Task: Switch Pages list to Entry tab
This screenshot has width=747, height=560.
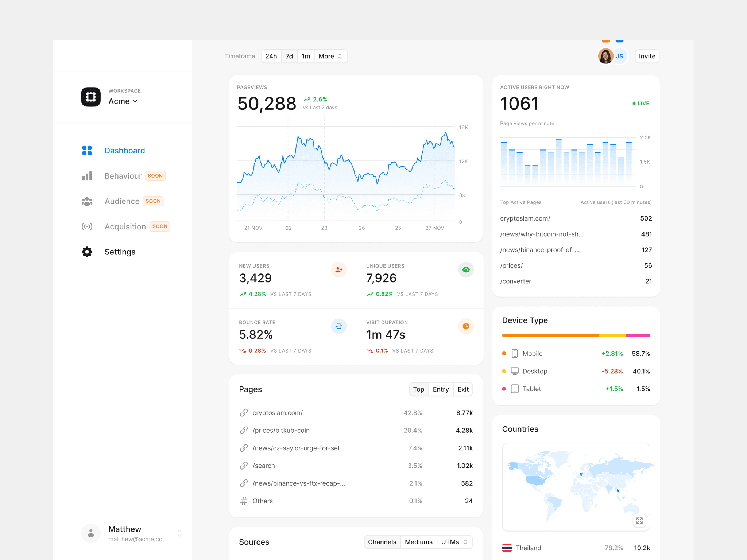Action: click(x=441, y=389)
